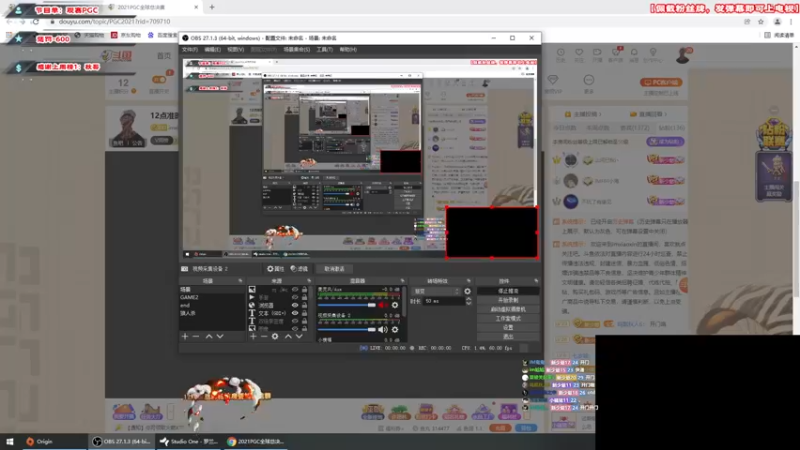Open the OBS 27.1.3 taskbar item
800x450 pixels.
click(x=122, y=441)
